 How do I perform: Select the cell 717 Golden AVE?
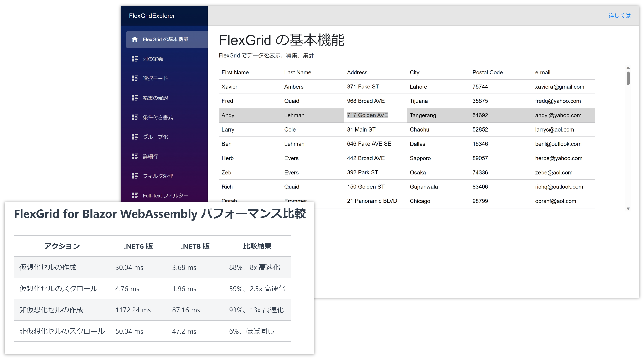pos(376,115)
